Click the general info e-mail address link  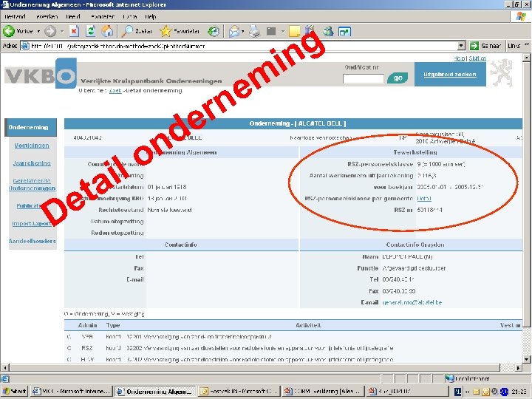(x=412, y=302)
